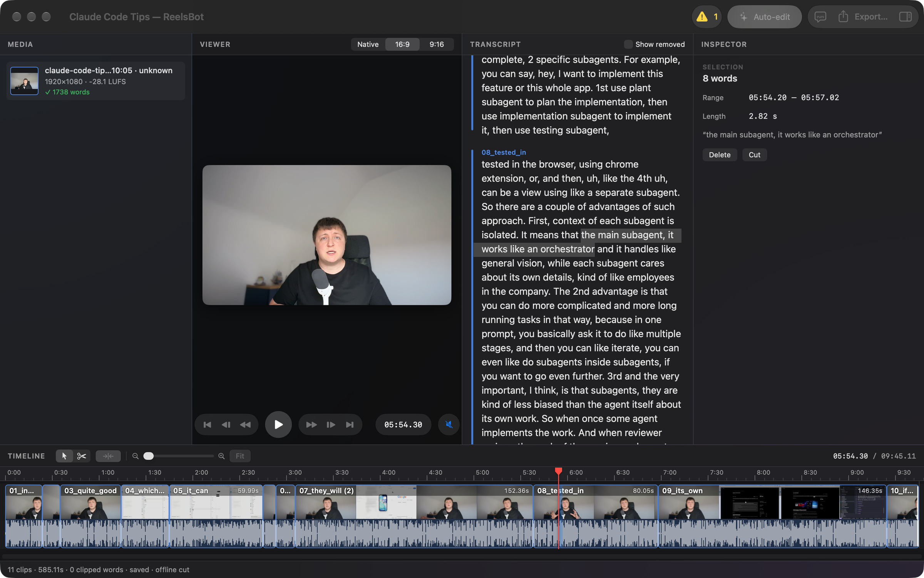924x578 pixels.
Task: Click 'The 2nd advantage is that' transcript text
Action: click(x=610, y=292)
